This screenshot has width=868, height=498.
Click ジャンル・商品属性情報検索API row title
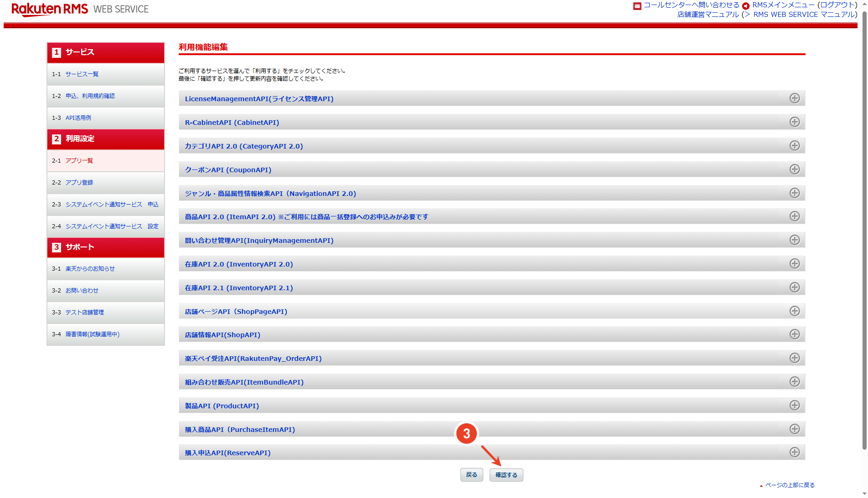tap(270, 194)
